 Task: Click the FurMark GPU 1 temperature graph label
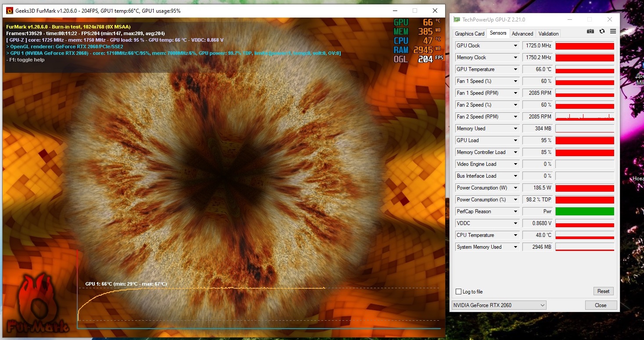126,284
